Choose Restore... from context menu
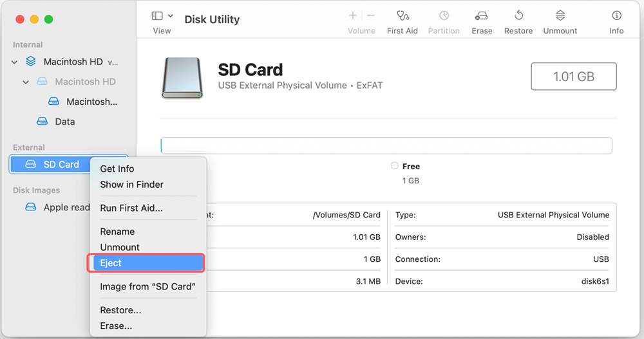 pos(120,310)
